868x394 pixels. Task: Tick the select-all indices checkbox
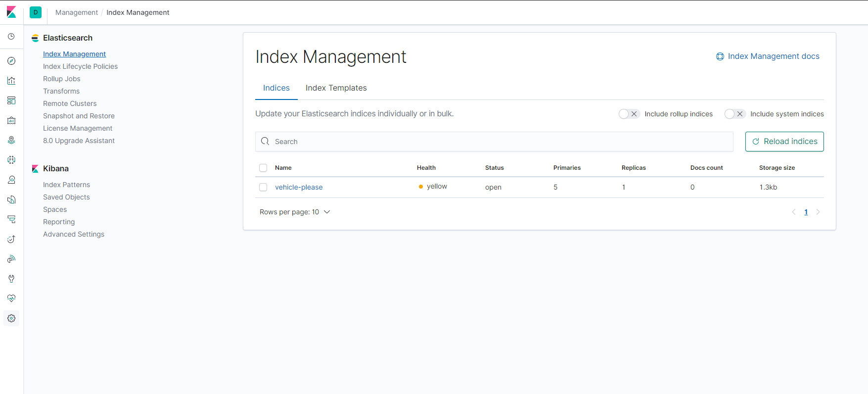(x=263, y=168)
